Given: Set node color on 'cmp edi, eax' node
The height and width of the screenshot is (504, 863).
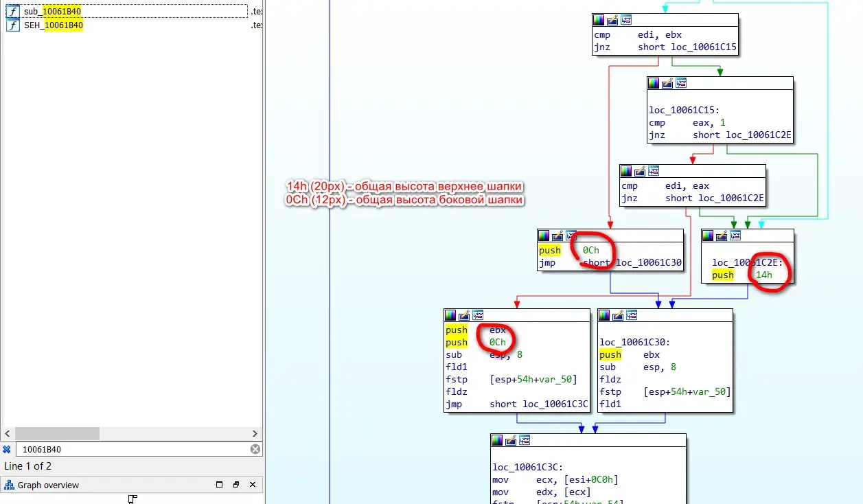Looking at the screenshot, I should pyautogui.click(x=626, y=171).
